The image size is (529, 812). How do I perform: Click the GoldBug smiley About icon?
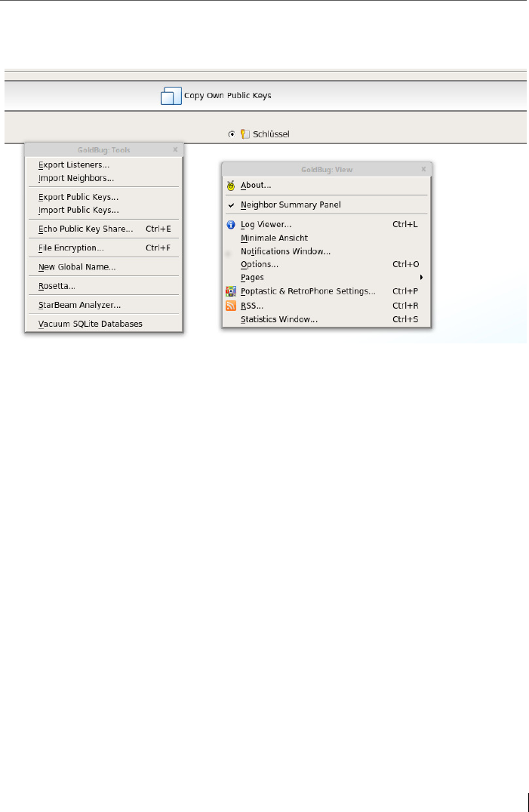(231, 186)
